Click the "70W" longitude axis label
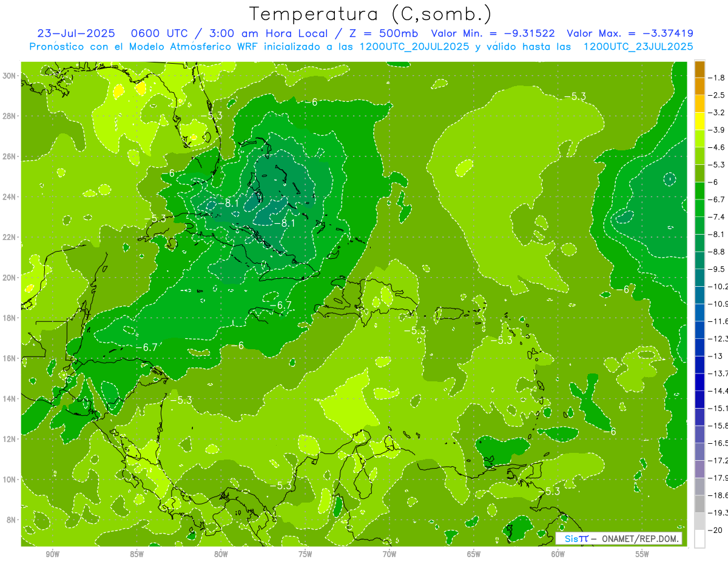 tap(389, 554)
